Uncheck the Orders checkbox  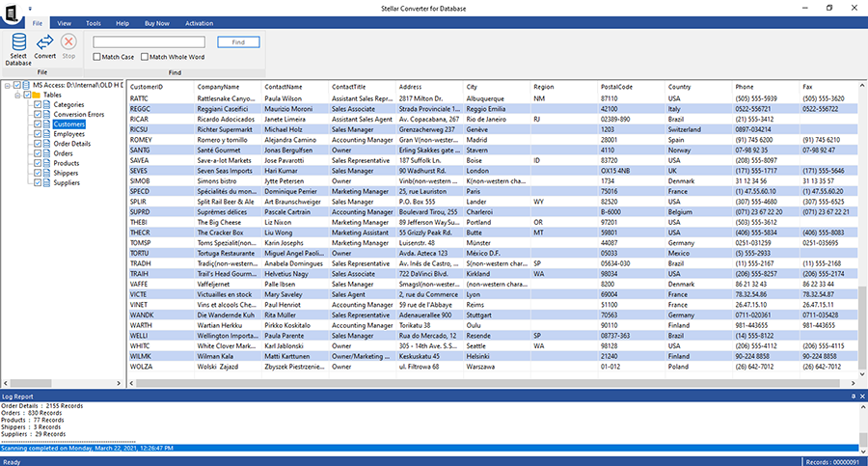(x=38, y=153)
